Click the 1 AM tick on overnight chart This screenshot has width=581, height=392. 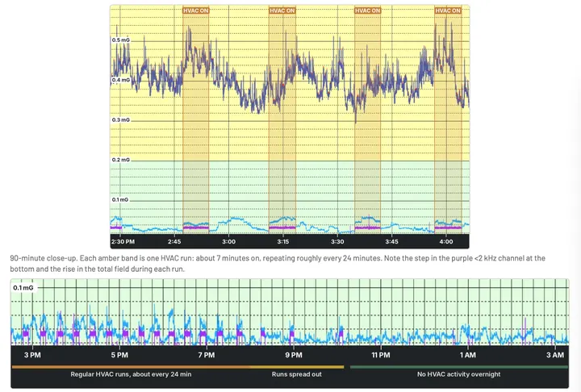[x=468, y=355]
